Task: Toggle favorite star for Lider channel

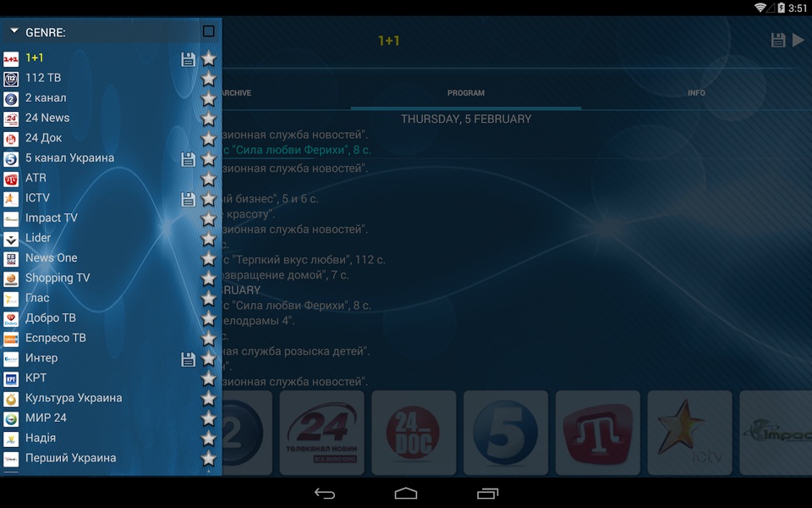Action: pyautogui.click(x=208, y=239)
